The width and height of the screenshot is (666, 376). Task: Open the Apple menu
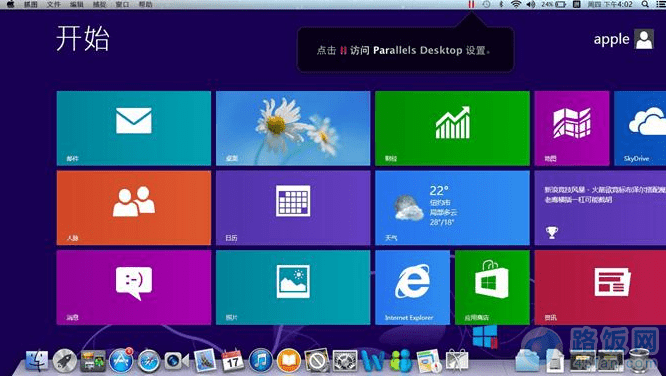pos(11,4)
